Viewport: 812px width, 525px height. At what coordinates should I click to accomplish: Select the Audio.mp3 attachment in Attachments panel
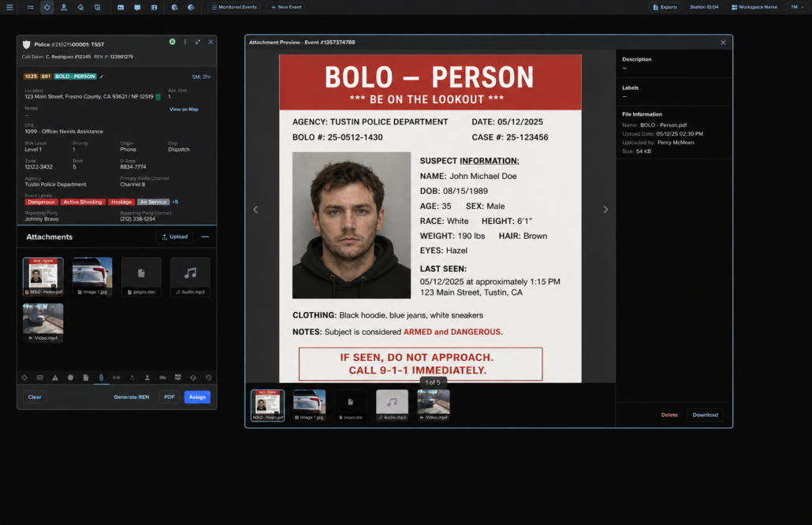[190, 277]
